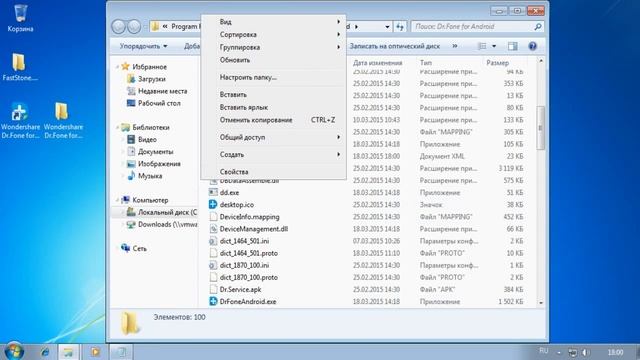This screenshot has width=640, height=360.
Task: Click the Windows Explorer taskbar icon
Action: 68,351
